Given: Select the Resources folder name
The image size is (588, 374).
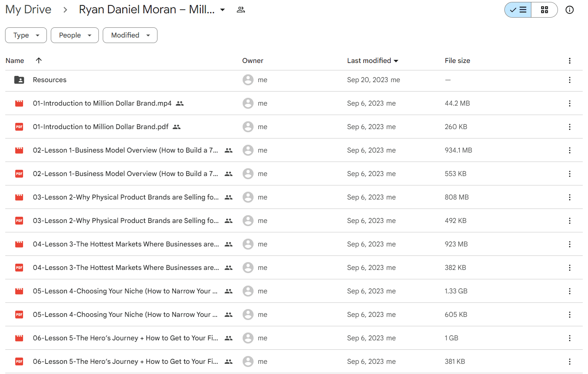Looking at the screenshot, I should 50,80.
